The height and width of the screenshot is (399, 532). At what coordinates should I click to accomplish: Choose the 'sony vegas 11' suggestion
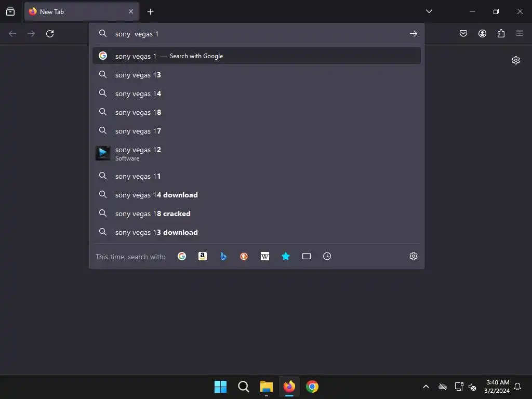(257, 176)
